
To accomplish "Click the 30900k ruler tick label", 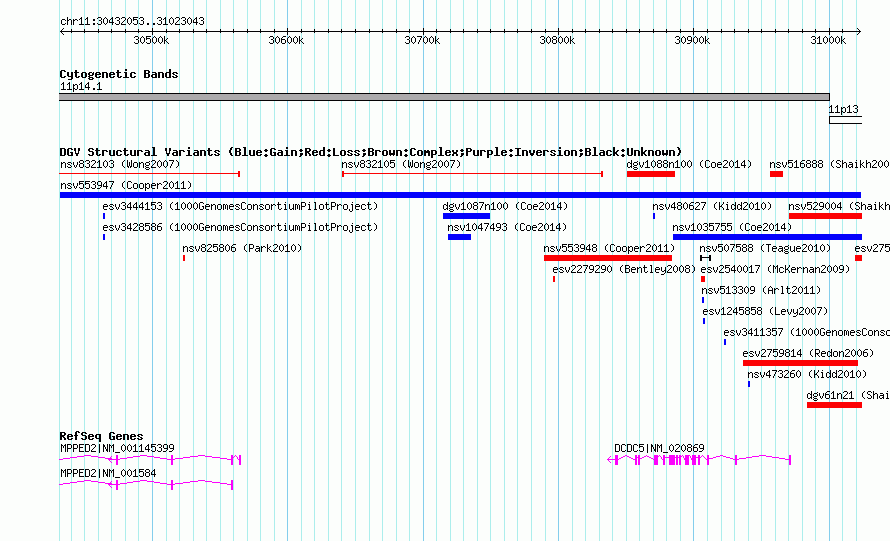I will pyautogui.click(x=692, y=40).
